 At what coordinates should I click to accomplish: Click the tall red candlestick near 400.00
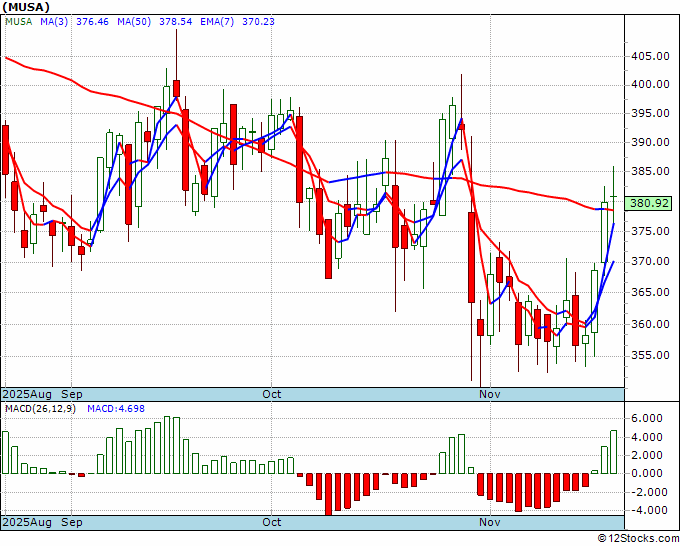[176, 88]
